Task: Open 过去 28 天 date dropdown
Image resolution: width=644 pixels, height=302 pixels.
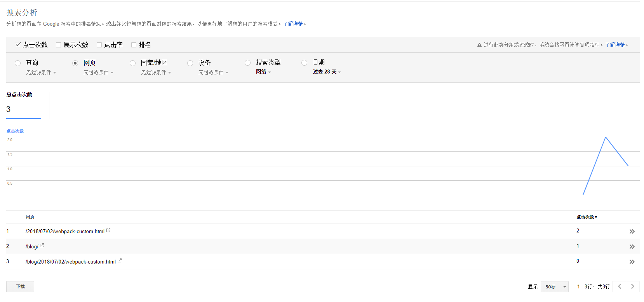Action: pyautogui.click(x=327, y=72)
